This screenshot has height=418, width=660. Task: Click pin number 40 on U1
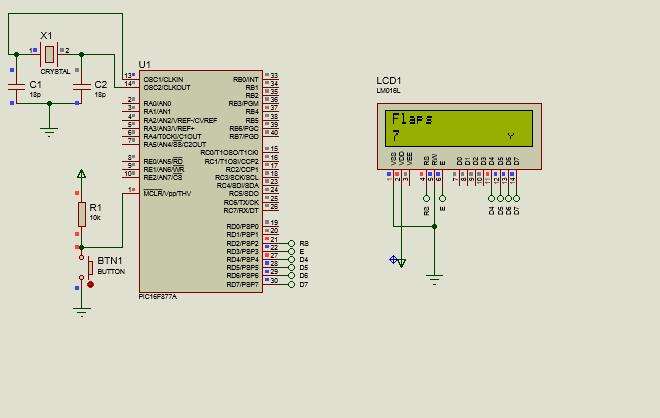274,133
